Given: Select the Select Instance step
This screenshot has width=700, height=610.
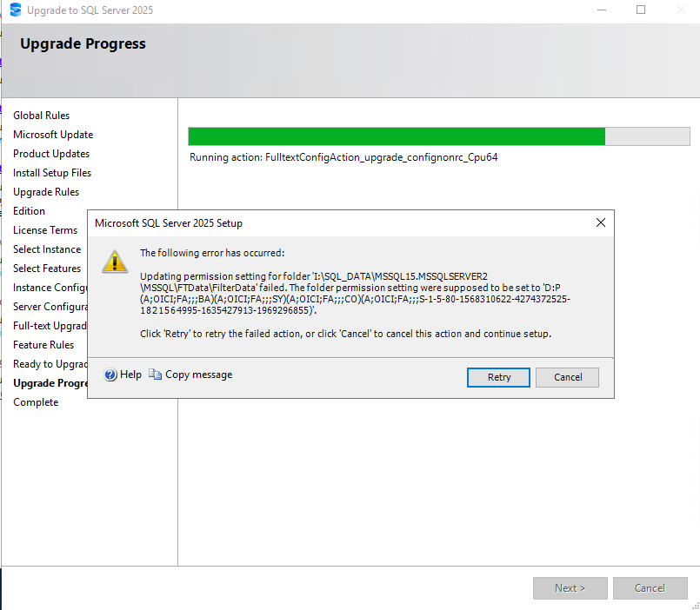Looking at the screenshot, I should point(47,249).
